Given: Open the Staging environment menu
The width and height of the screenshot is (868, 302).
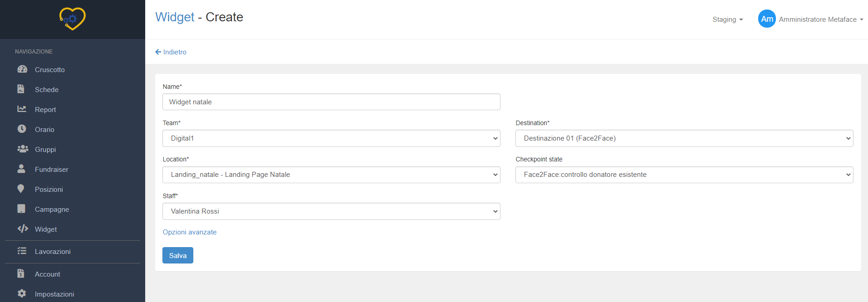Looking at the screenshot, I should pos(727,19).
